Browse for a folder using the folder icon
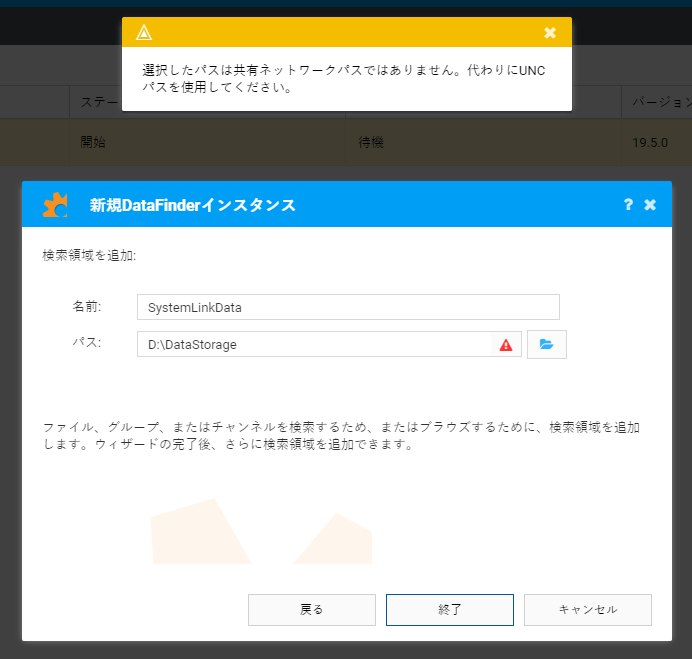Image resolution: width=692 pixels, height=659 pixels. [546, 344]
